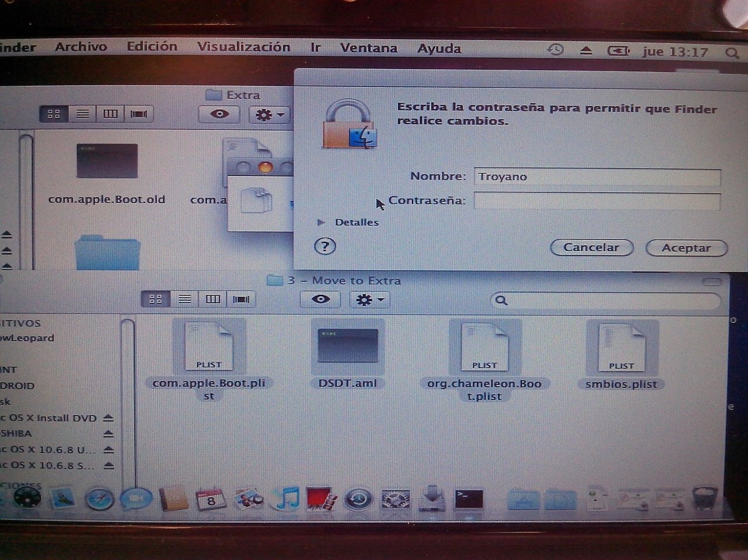The image size is (748, 560).
Task: Open Spotlight search magnifier
Action: [732, 53]
